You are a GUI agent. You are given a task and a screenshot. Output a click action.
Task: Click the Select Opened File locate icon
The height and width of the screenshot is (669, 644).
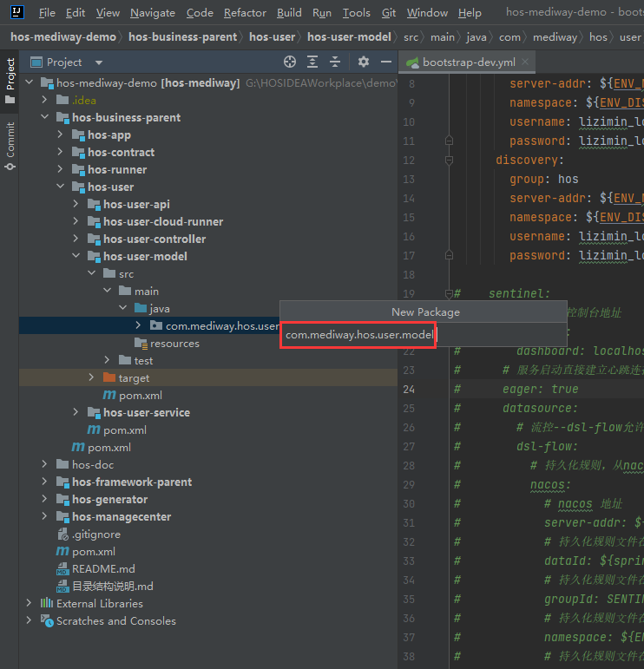290,62
